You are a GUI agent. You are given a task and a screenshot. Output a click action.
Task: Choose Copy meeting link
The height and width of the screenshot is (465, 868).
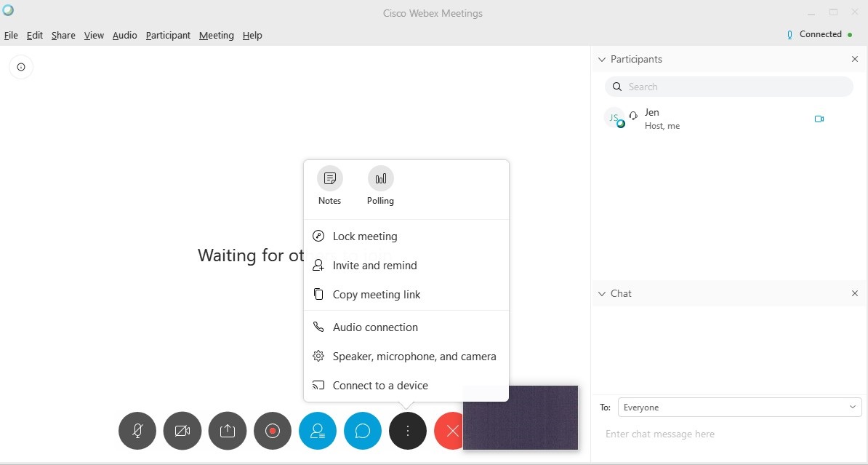point(377,295)
